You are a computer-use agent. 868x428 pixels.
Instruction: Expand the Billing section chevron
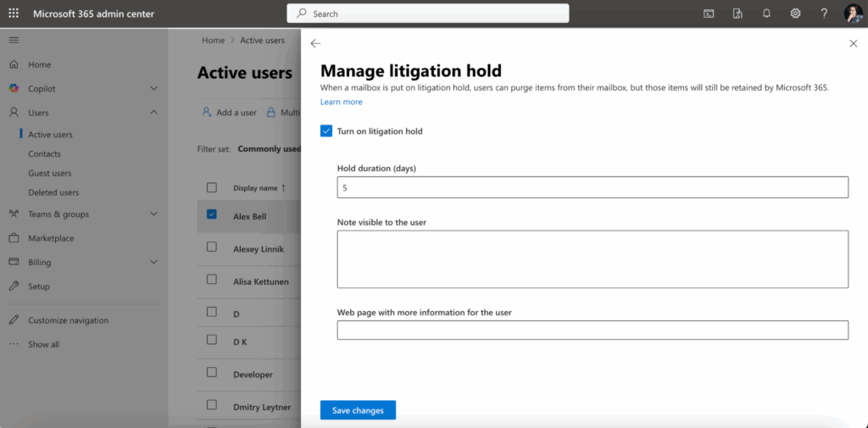pos(154,262)
